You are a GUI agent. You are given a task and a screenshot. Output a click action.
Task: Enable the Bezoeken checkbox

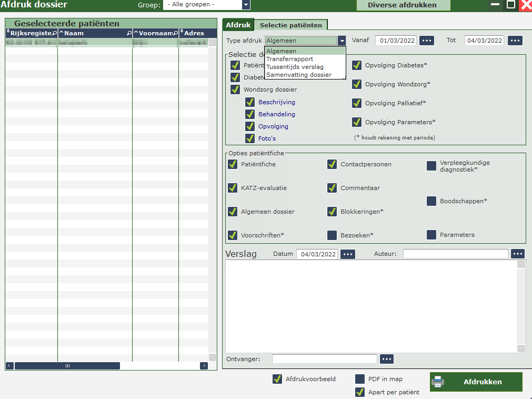[x=332, y=235]
